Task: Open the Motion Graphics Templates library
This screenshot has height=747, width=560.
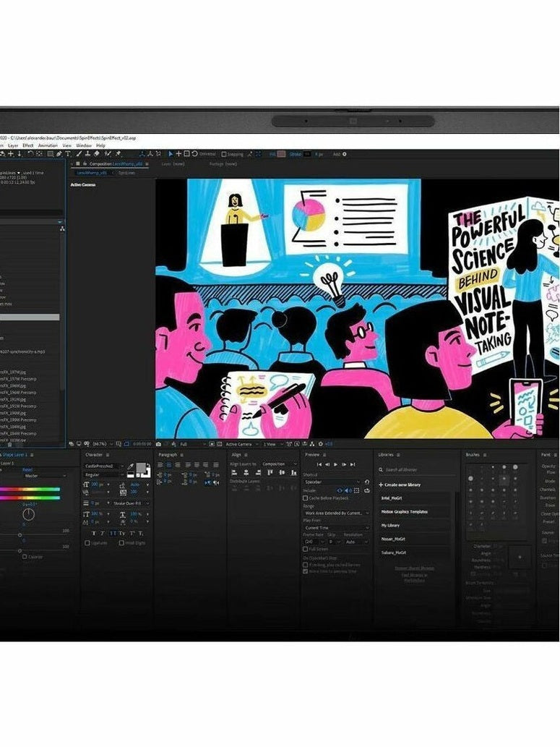Action: click(x=405, y=512)
